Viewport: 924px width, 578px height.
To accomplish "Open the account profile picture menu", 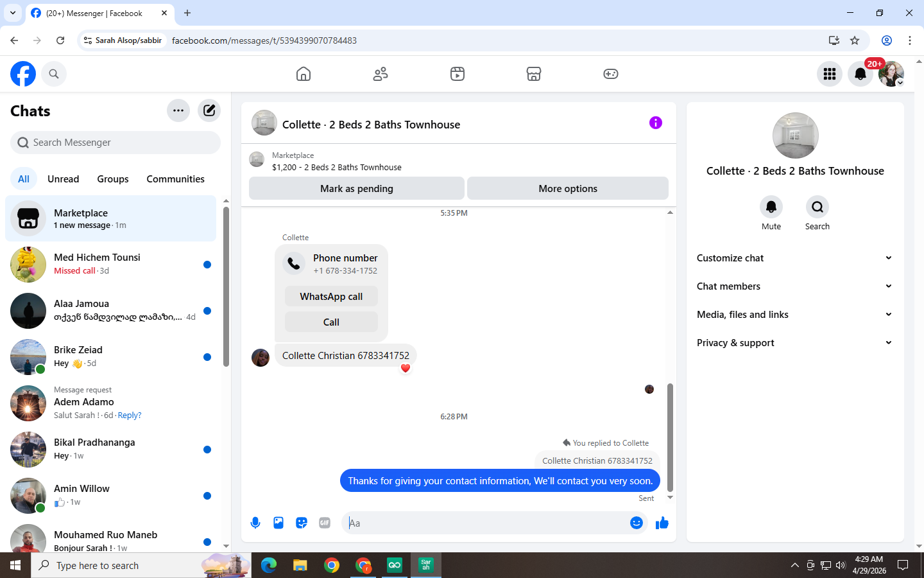I will pyautogui.click(x=891, y=74).
